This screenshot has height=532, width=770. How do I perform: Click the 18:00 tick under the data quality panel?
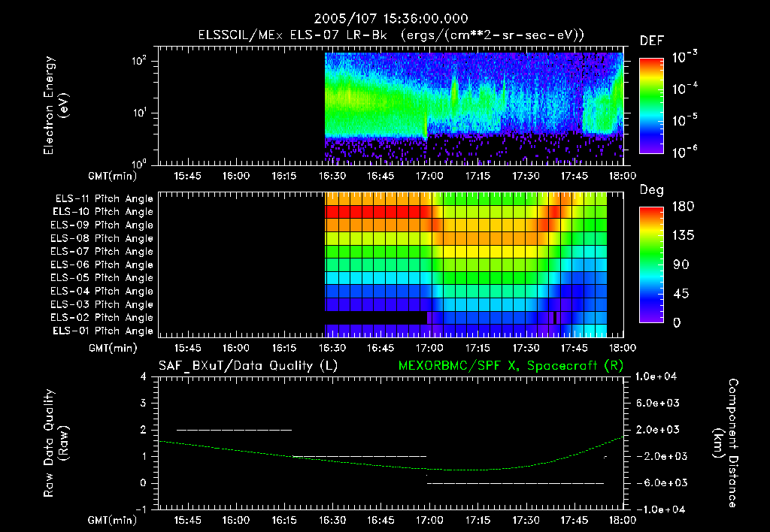point(623,520)
